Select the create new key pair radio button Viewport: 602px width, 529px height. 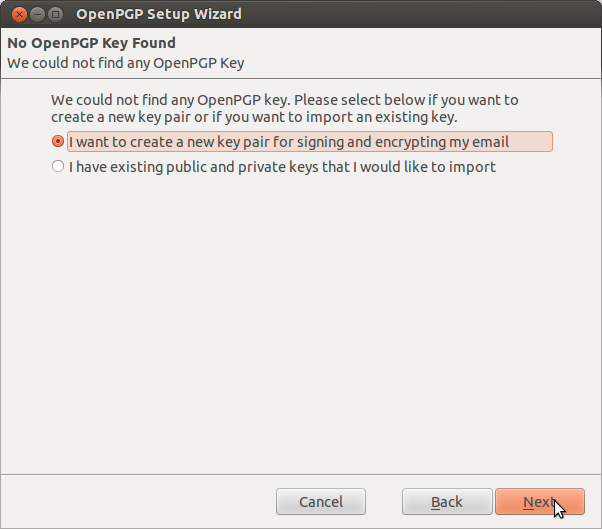(x=58, y=141)
